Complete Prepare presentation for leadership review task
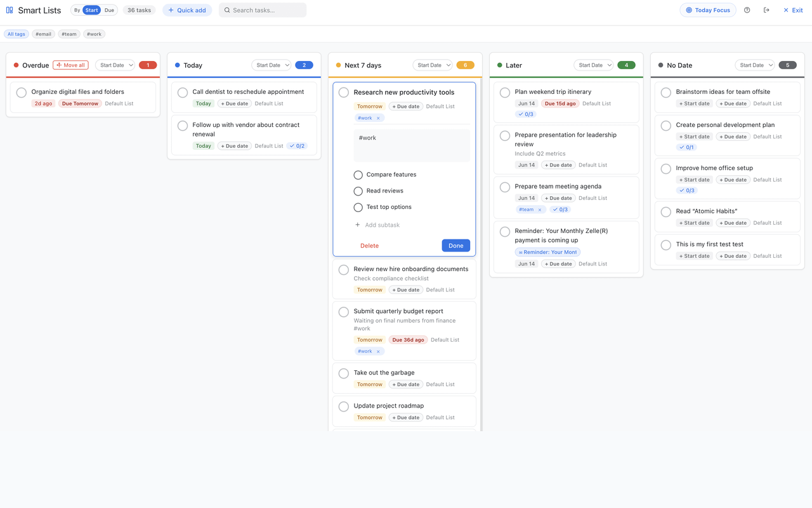 [505, 136]
